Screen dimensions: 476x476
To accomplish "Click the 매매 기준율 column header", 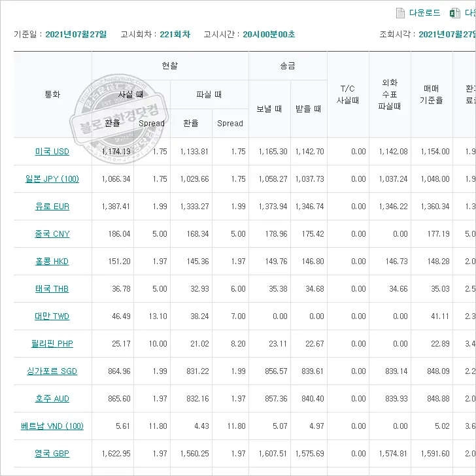I will tap(432, 94).
